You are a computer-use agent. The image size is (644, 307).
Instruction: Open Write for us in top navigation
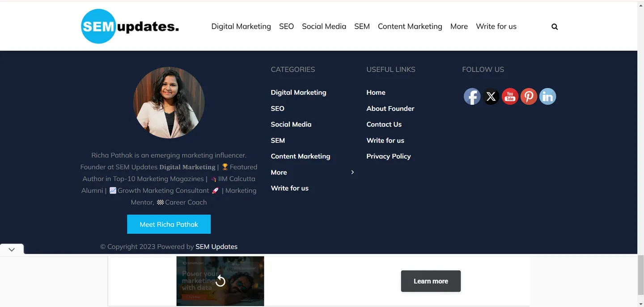[x=496, y=26]
